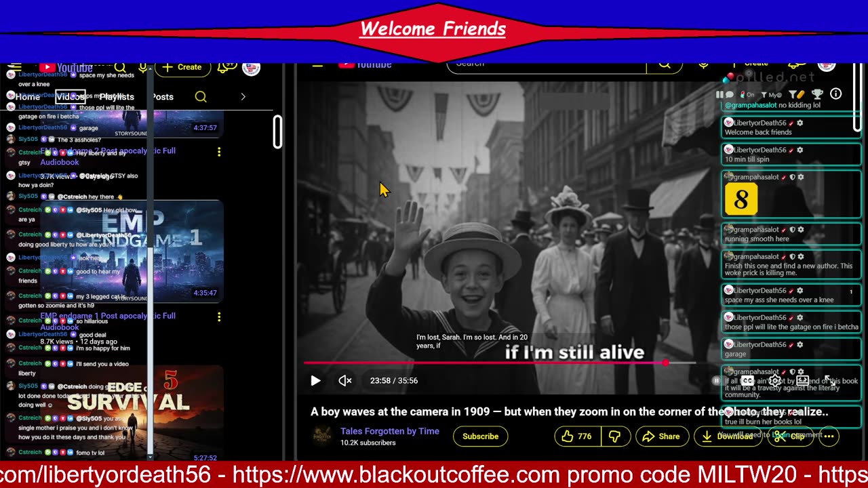This screenshot has height=488, width=868.
Task: Click microphone icon in right YouTube header
Action: (704, 65)
